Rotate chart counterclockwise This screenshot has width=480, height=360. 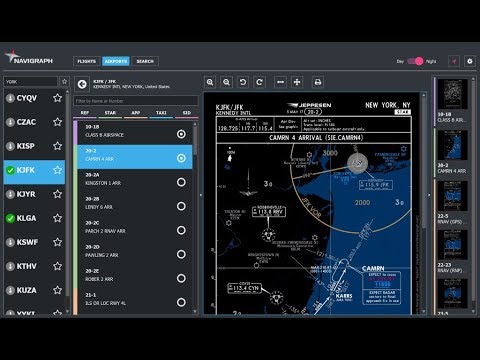point(243,82)
